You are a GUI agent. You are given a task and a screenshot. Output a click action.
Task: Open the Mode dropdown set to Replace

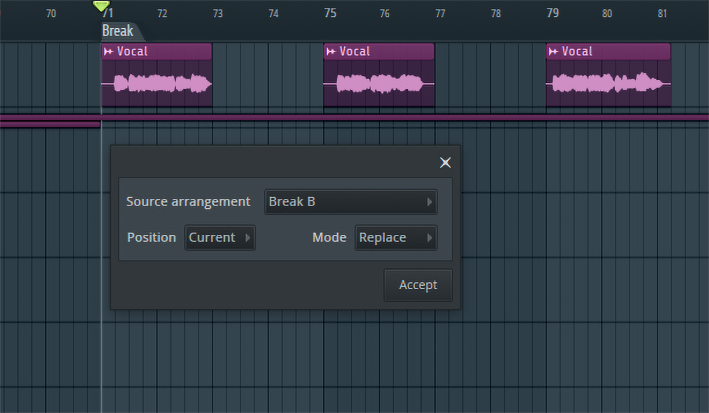(x=395, y=238)
